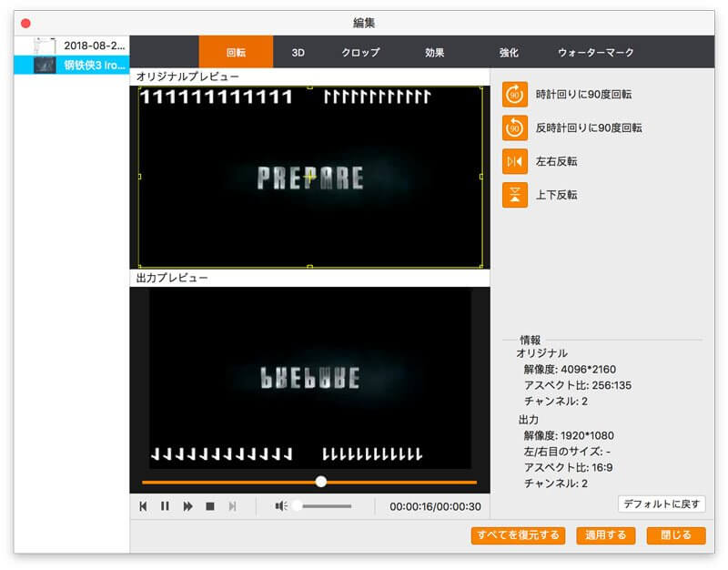Switch to the 効果 tab

(435, 53)
